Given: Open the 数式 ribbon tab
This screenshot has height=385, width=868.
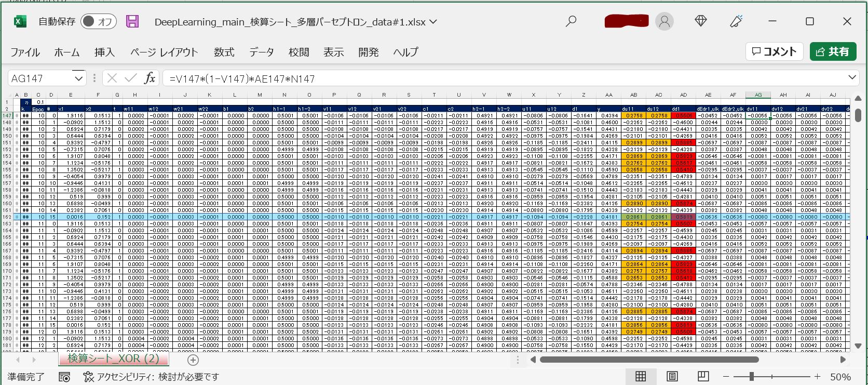Looking at the screenshot, I should click(224, 52).
